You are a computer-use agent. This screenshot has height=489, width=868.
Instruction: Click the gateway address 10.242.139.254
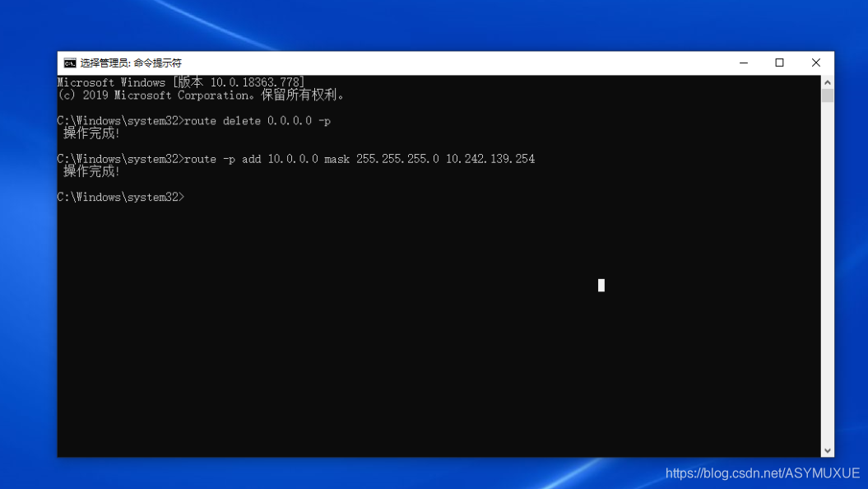pos(490,159)
